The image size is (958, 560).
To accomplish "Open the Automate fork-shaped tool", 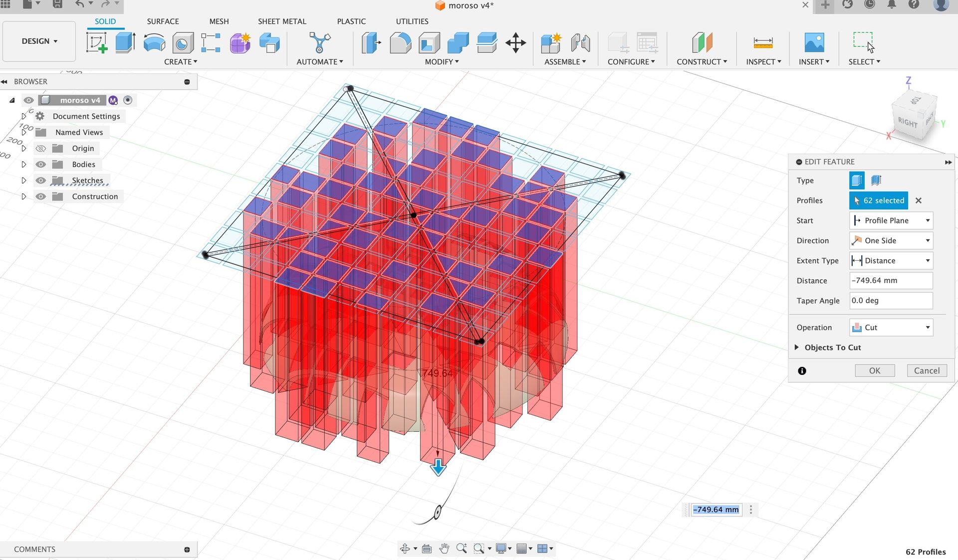I will (x=319, y=42).
